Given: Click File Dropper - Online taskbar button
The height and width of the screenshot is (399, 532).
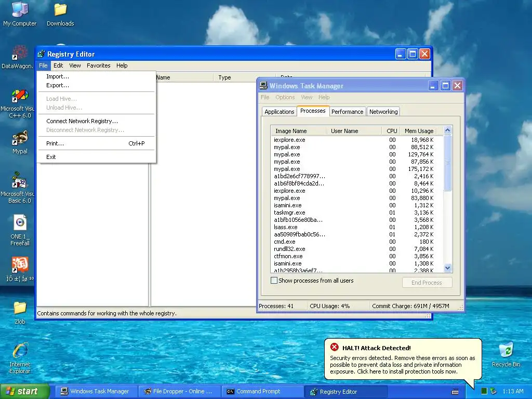Looking at the screenshot, I should pos(179,391).
